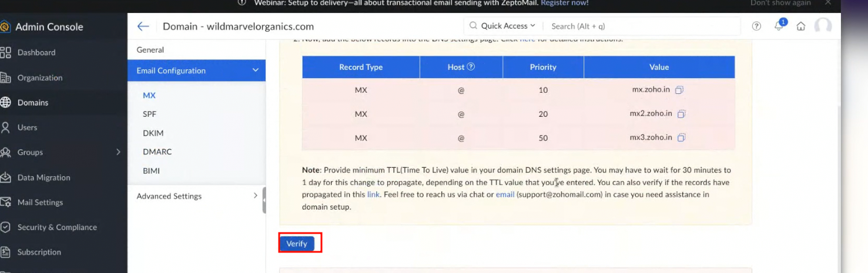The width and height of the screenshot is (868, 273).
Task: Go to home icon in header
Action: [800, 26]
